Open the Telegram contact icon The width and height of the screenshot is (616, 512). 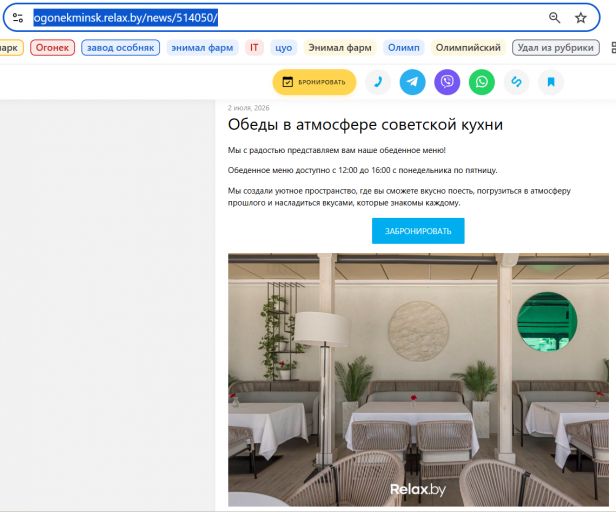(412, 82)
